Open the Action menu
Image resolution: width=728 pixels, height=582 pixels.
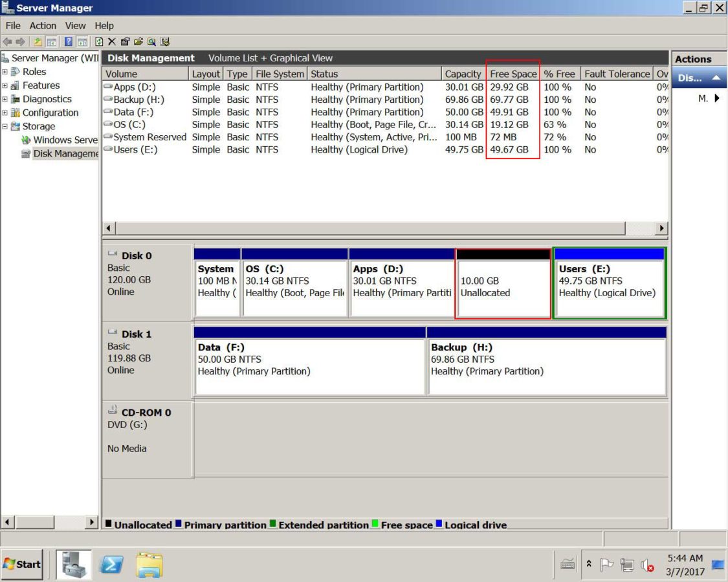tap(43, 26)
